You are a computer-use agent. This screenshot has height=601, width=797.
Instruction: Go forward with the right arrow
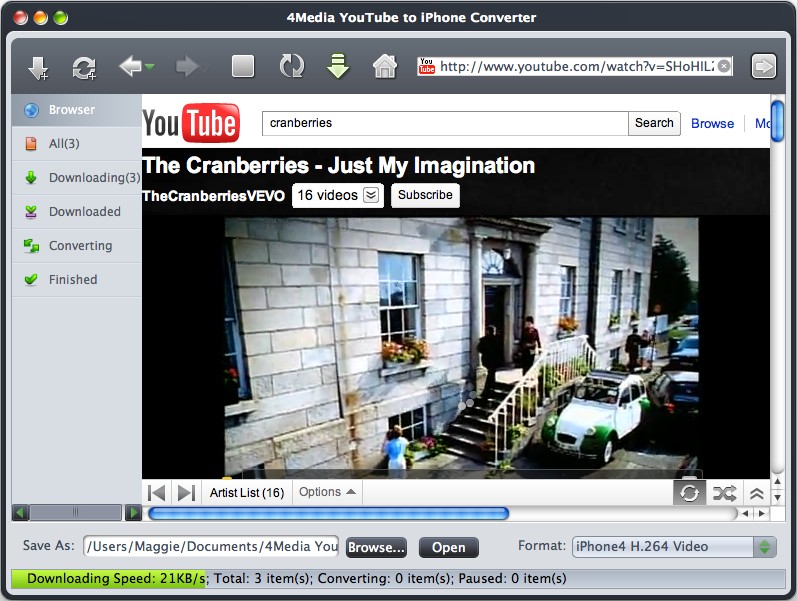point(187,67)
